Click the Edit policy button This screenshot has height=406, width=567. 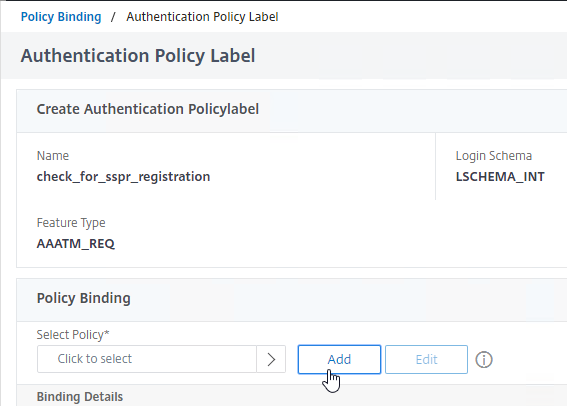[426, 359]
